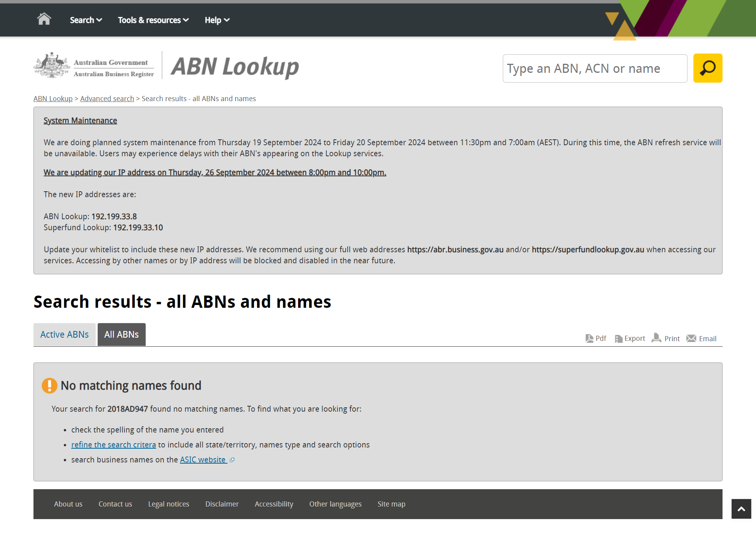Open the Advanced search breadcrumb link

(x=107, y=98)
